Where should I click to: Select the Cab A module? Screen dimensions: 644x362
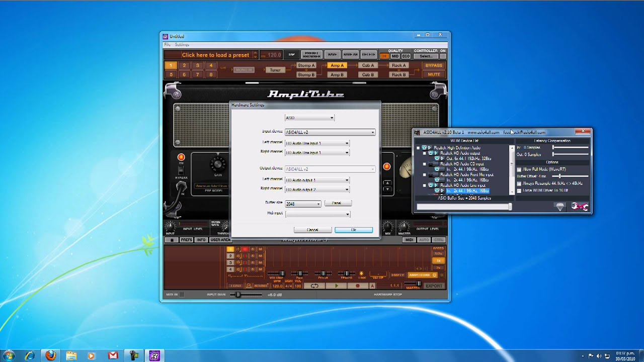[x=368, y=65]
